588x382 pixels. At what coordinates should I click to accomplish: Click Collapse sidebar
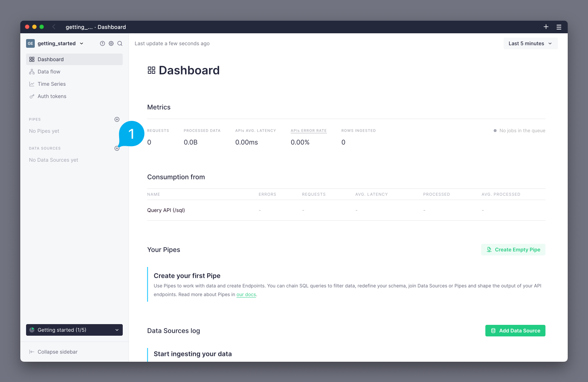pos(53,352)
